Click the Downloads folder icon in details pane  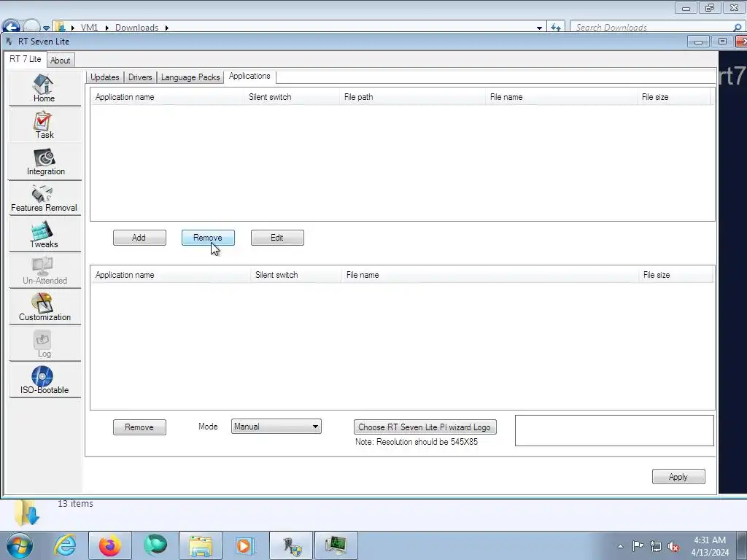(27, 513)
